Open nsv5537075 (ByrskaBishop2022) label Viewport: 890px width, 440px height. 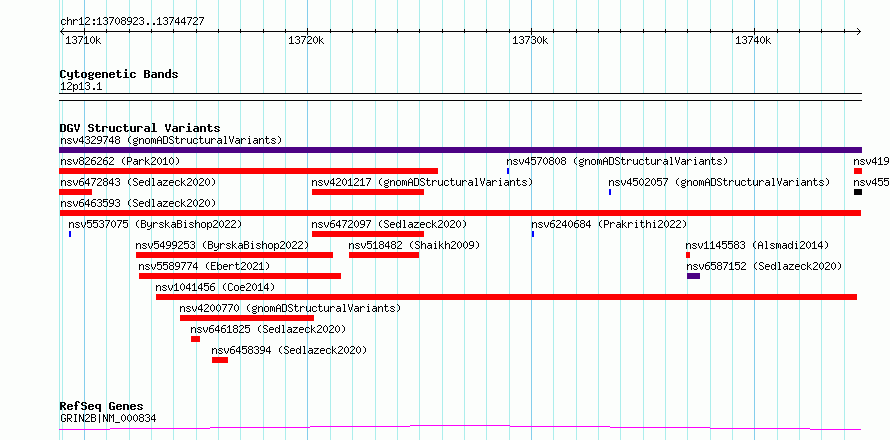pos(155,224)
